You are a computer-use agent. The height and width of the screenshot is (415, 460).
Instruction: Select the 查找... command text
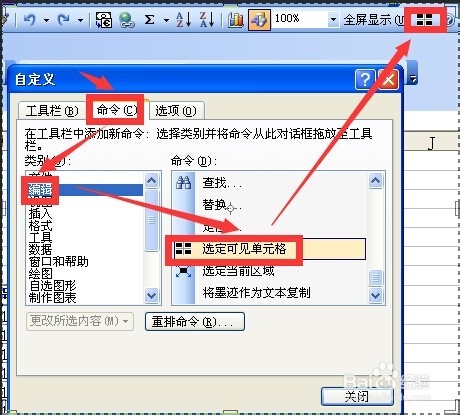[222, 183]
